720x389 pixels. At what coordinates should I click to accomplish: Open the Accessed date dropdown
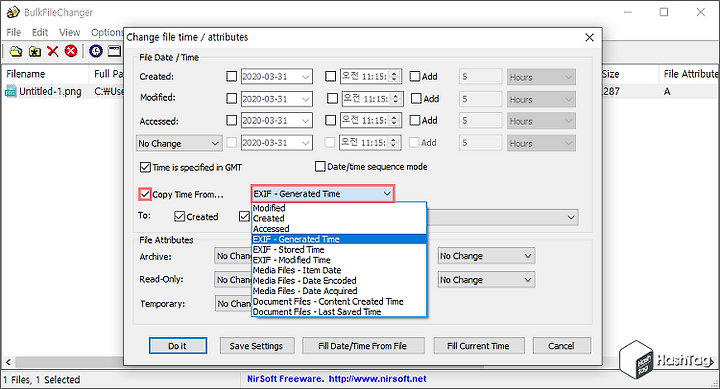[306, 120]
